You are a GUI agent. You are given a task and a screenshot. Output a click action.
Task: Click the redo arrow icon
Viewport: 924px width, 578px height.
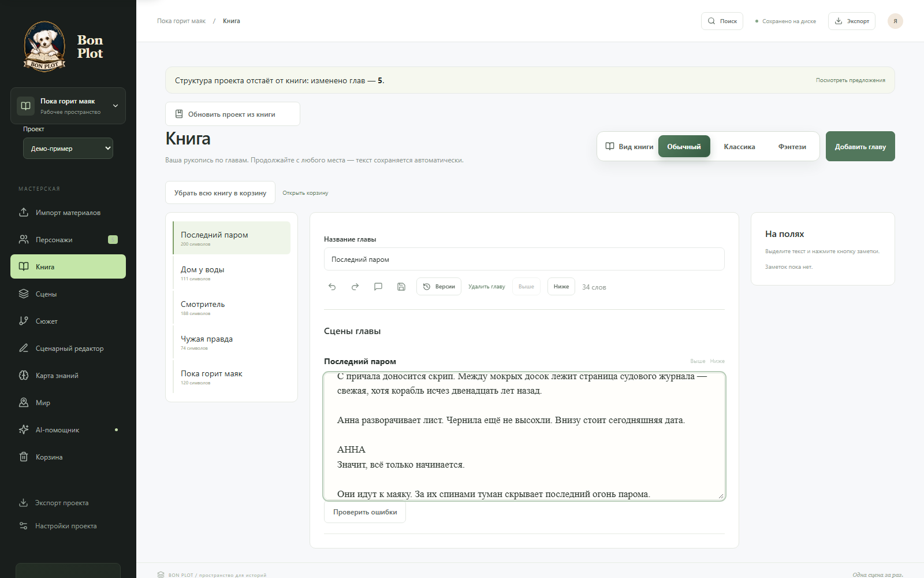[x=355, y=287]
